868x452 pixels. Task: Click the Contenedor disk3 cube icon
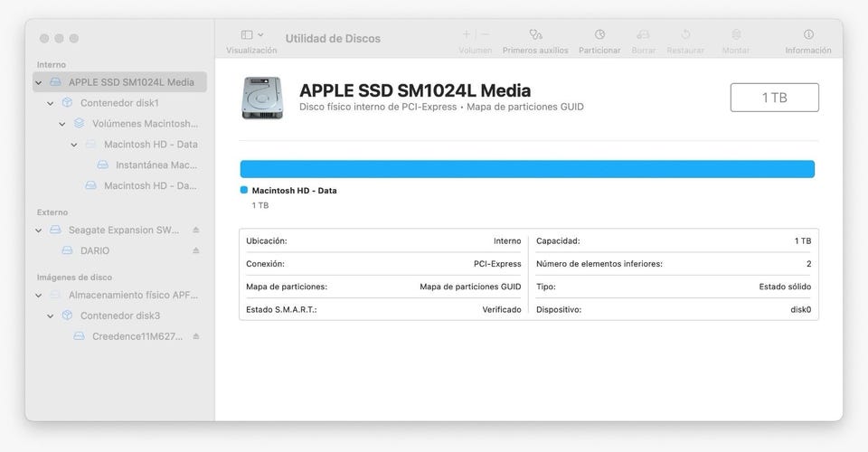(x=67, y=315)
